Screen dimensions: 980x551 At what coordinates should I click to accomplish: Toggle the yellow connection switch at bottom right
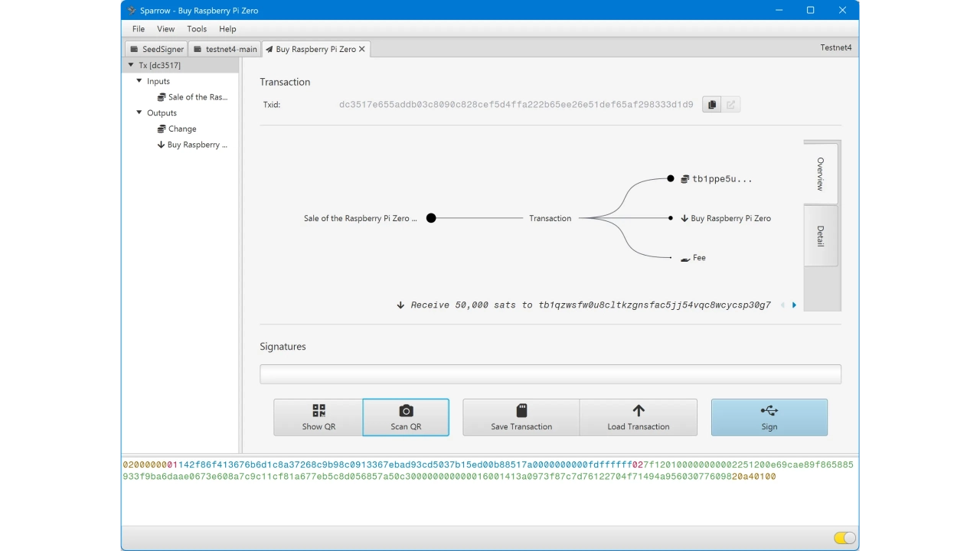pos(844,538)
